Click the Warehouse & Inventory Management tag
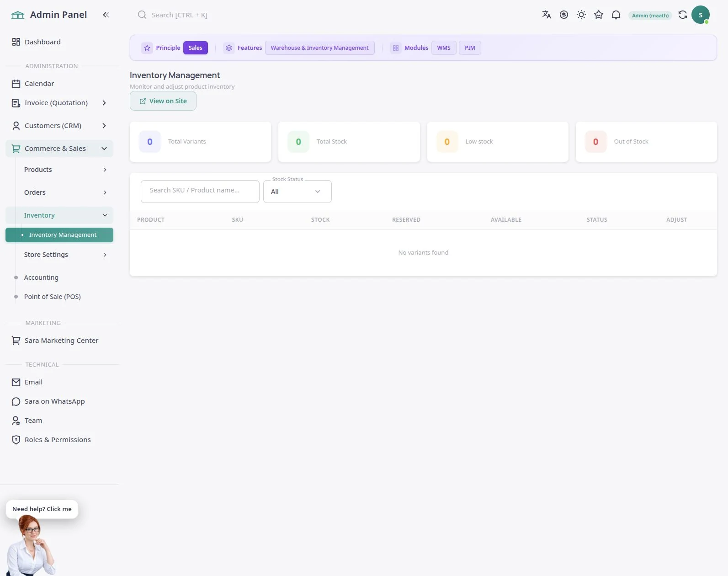The image size is (728, 576). (x=320, y=48)
